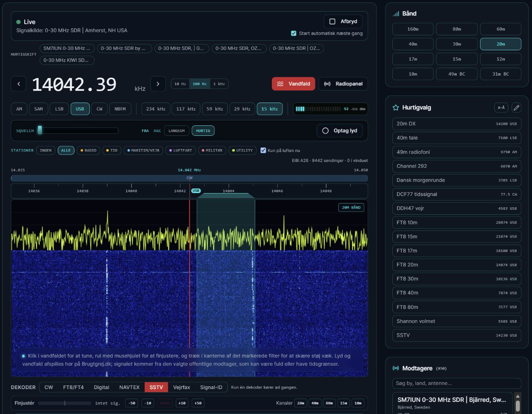Open the Radiopanel view
Viewport: 532px width, 414px height.
point(343,84)
